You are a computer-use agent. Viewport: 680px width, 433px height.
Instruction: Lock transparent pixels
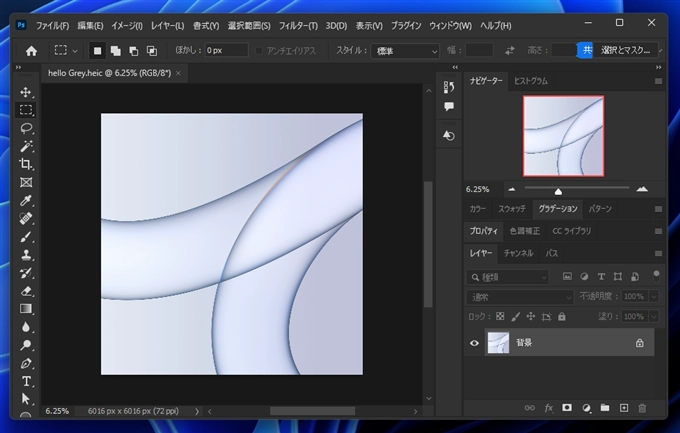tap(500, 316)
